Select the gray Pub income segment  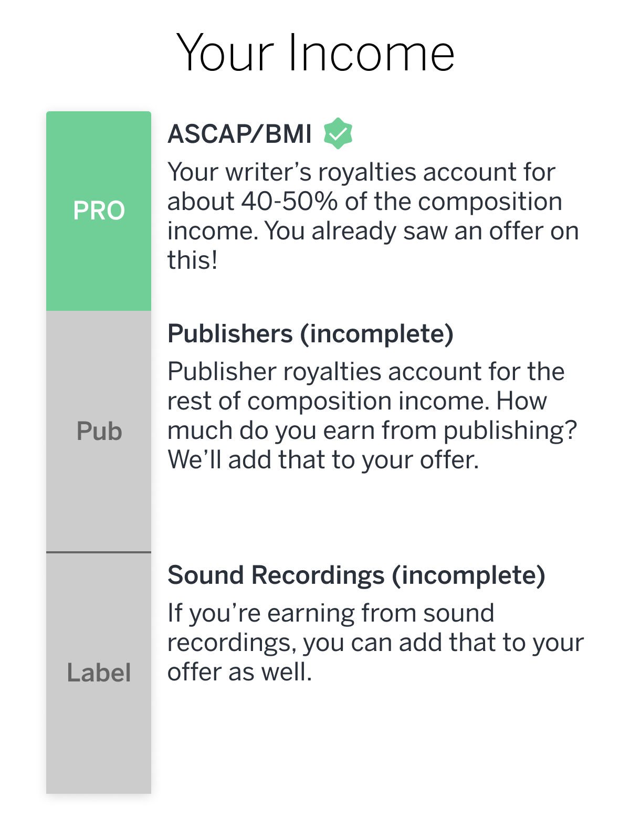pyautogui.click(x=99, y=431)
